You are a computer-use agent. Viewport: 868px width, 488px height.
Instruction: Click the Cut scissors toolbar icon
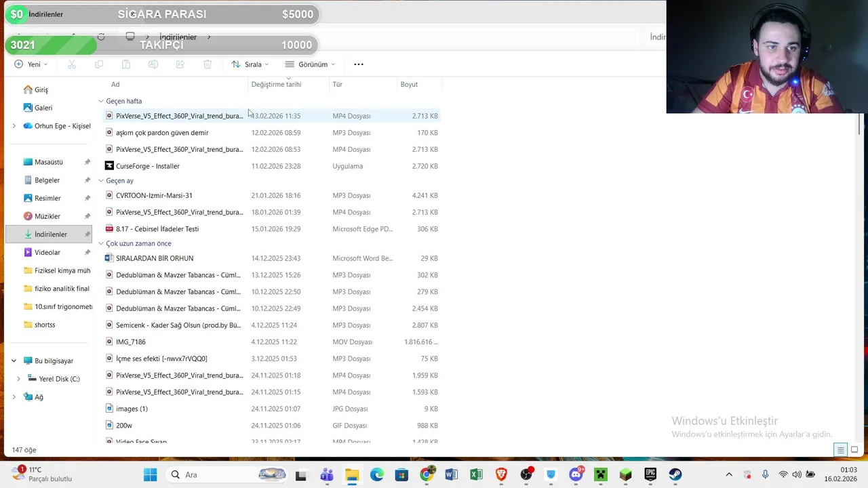pos(72,64)
